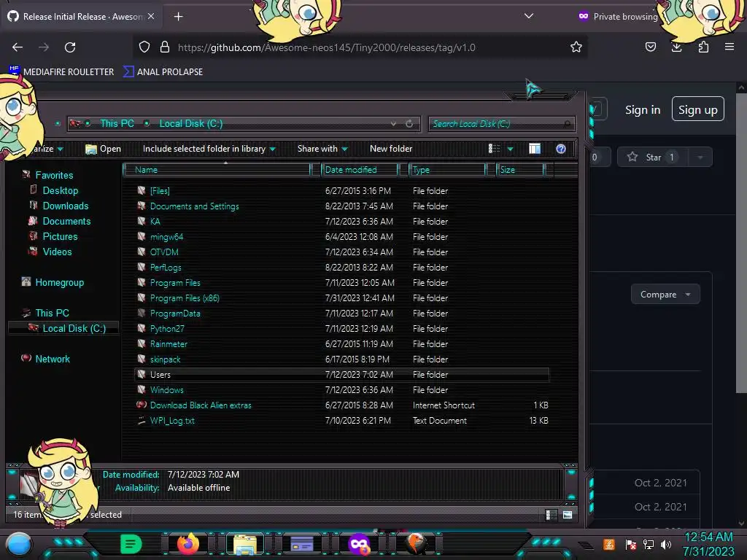Show tracking protection shield info
This screenshot has height=560, width=747.
[x=144, y=47]
